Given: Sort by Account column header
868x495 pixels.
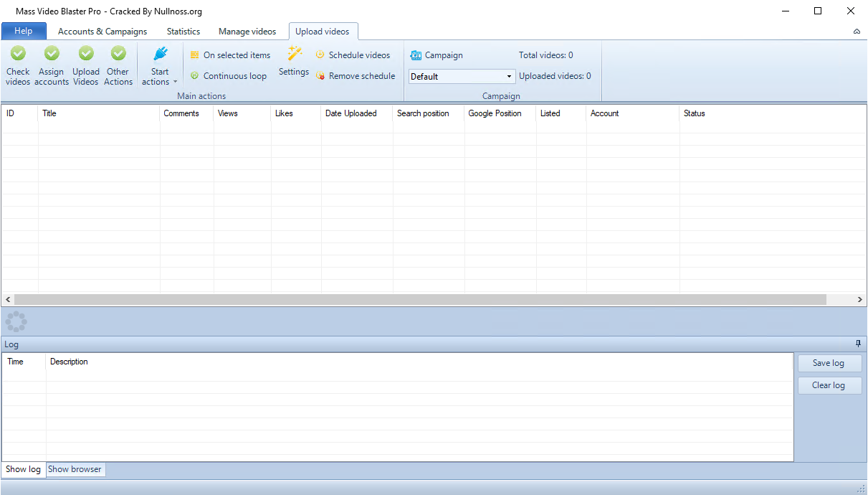Looking at the screenshot, I should point(633,113).
